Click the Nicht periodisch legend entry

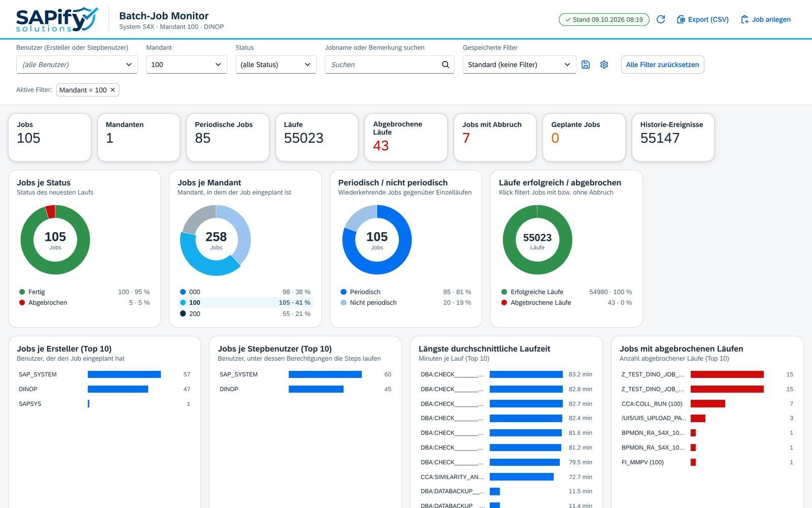(x=406, y=302)
